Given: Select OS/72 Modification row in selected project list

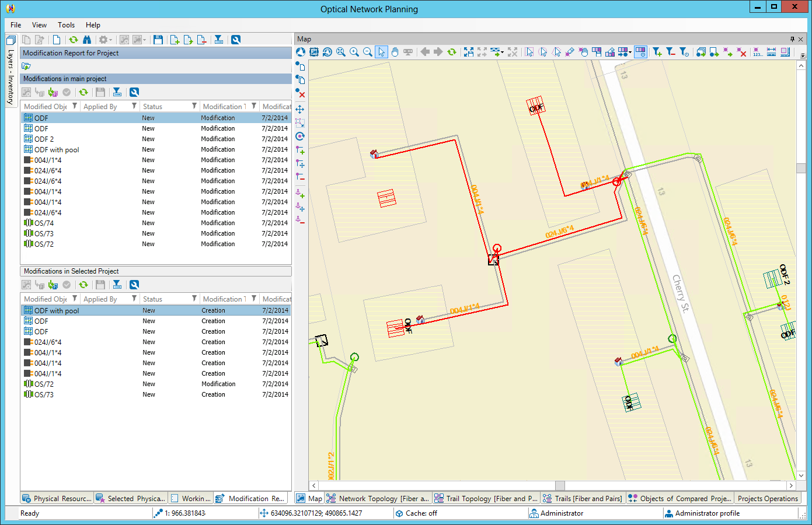Looking at the screenshot, I should click(x=156, y=384).
